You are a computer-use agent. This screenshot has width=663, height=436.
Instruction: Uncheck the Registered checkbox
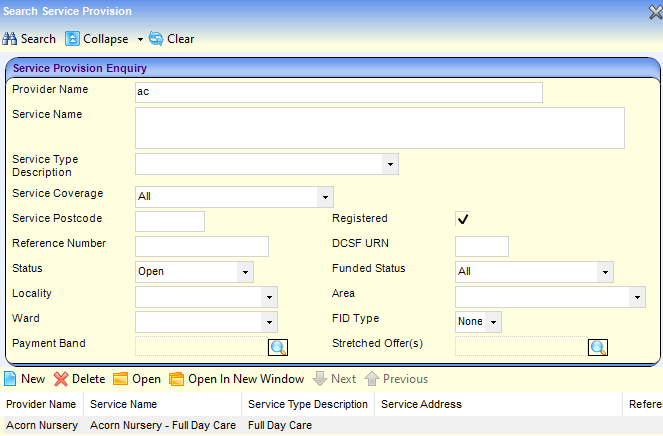463,219
